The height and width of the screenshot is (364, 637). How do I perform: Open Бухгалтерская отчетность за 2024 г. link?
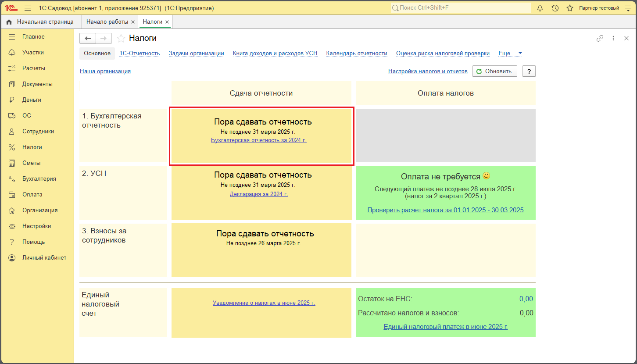click(x=259, y=140)
